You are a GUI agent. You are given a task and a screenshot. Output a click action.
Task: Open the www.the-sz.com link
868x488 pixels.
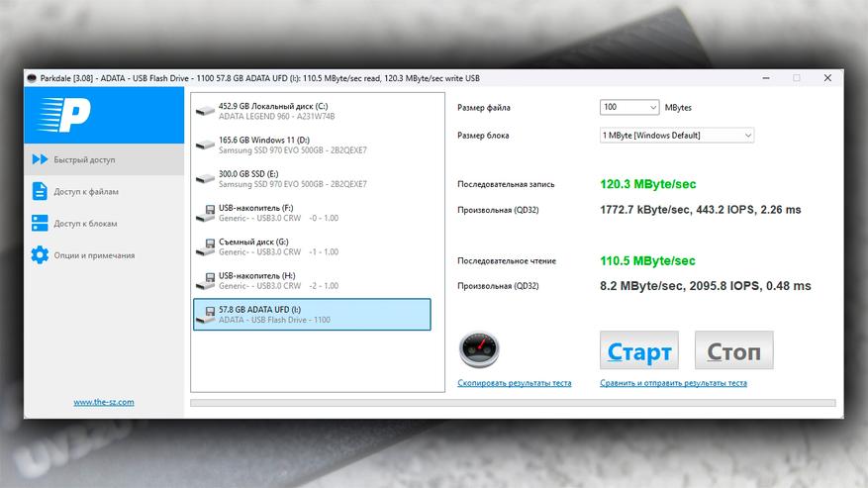pos(104,402)
